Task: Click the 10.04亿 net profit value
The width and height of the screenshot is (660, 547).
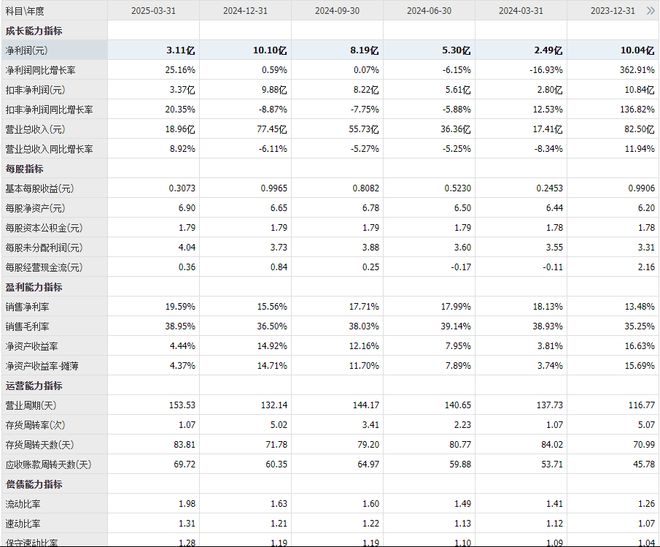Action: [x=638, y=50]
